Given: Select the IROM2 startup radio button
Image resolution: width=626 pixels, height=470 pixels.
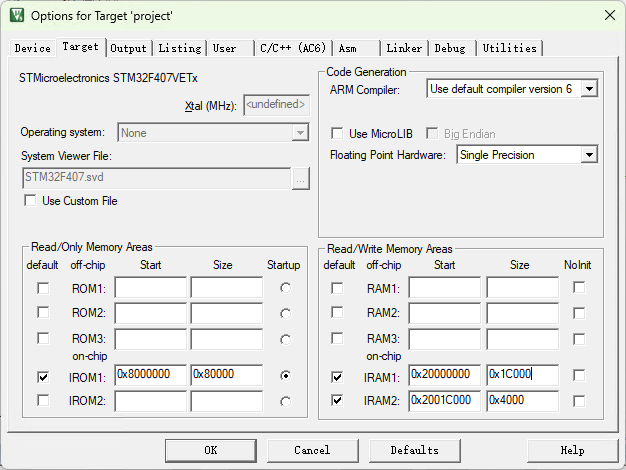Looking at the screenshot, I should [288, 401].
